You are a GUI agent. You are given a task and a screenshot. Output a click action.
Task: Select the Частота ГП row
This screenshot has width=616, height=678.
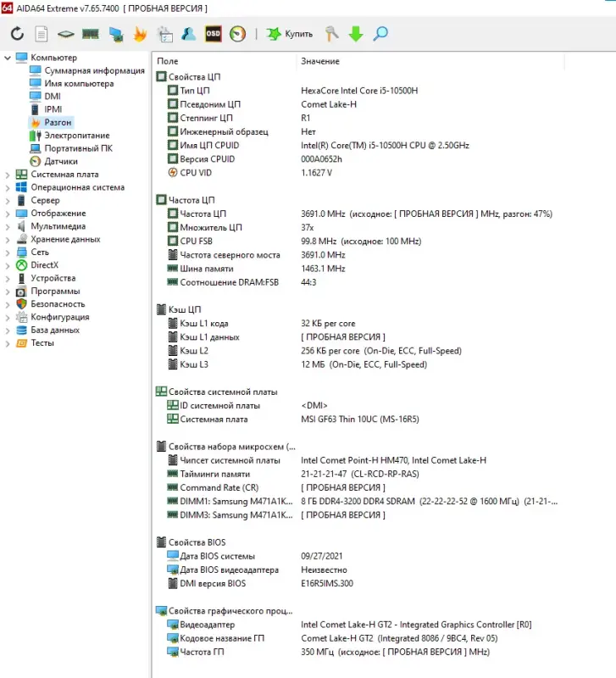pyautogui.click(x=358, y=652)
